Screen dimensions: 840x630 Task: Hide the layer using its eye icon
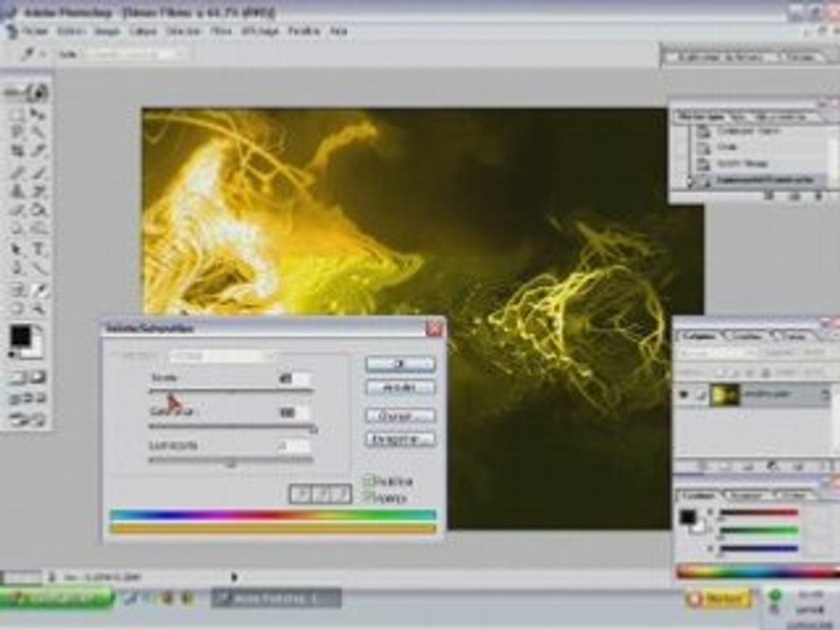coord(683,395)
